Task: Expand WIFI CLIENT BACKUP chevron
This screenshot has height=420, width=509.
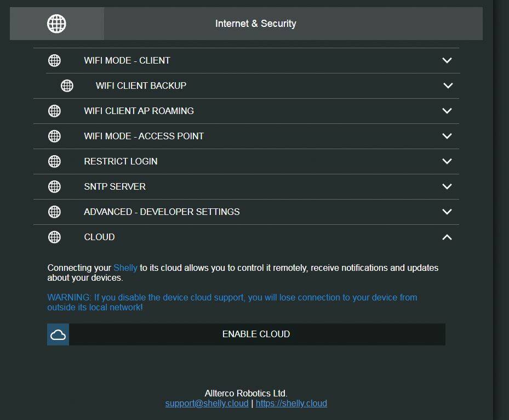Action: coord(448,86)
